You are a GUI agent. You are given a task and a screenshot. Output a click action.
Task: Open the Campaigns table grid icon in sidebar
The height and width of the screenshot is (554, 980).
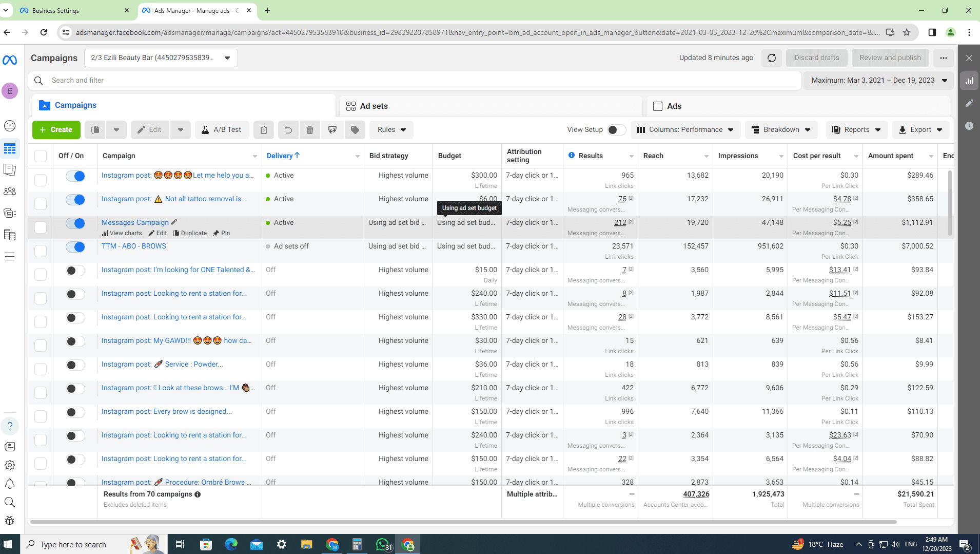point(10,149)
